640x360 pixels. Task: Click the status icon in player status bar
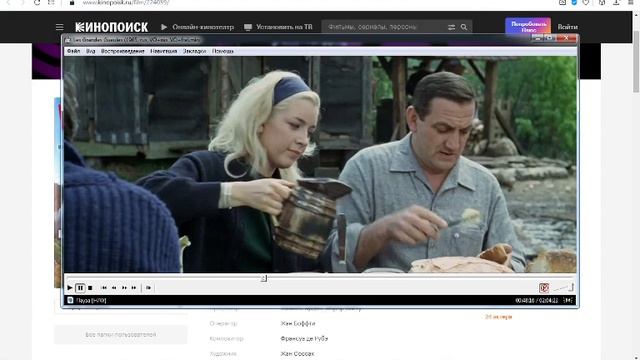70,300
